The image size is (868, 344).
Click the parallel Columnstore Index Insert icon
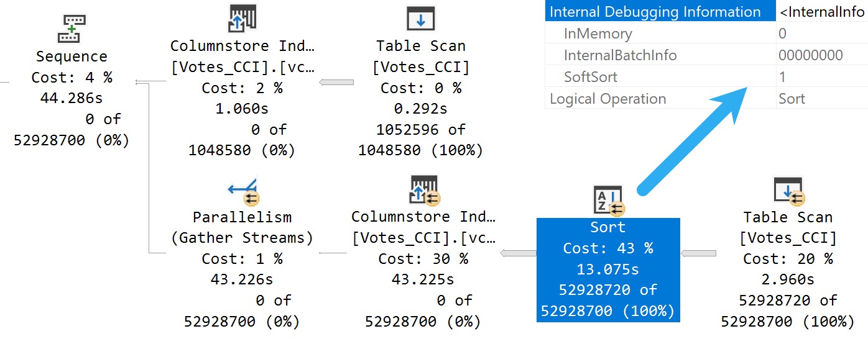point(423,191)
